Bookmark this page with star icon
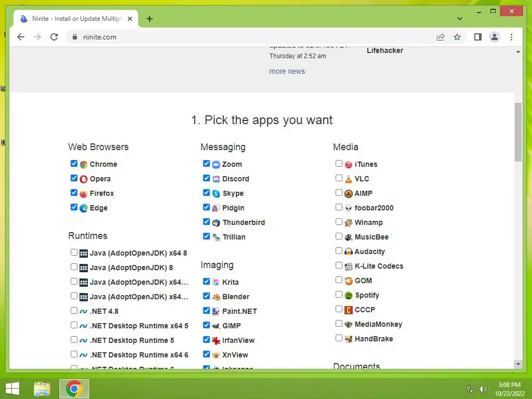This screenshot has height=399, width=532. (x=457, y=37)
